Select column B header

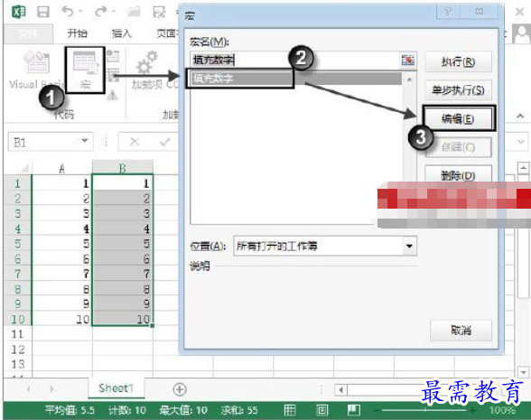click(x=122, y=168)
